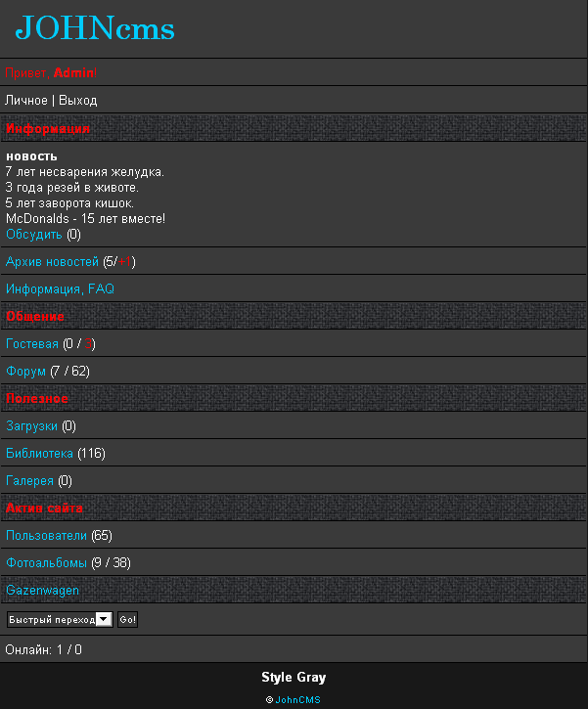Expand the Быстрый переход dropdown

tap(60, 620)
